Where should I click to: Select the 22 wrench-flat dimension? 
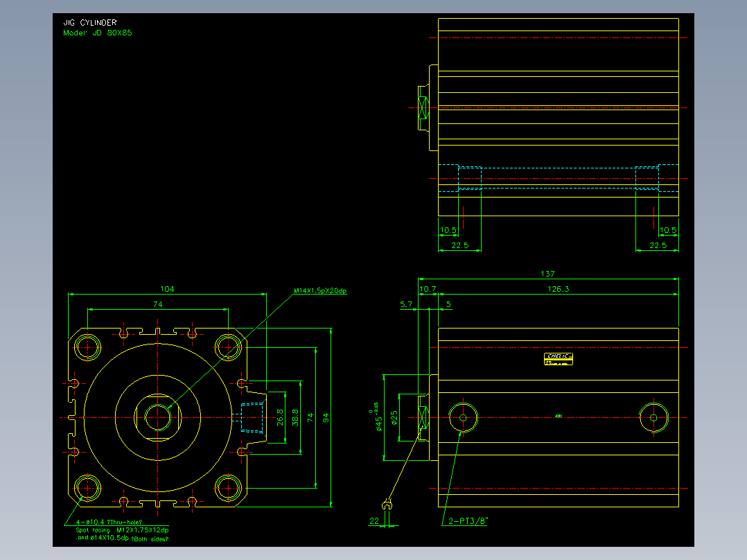point(374,521)
